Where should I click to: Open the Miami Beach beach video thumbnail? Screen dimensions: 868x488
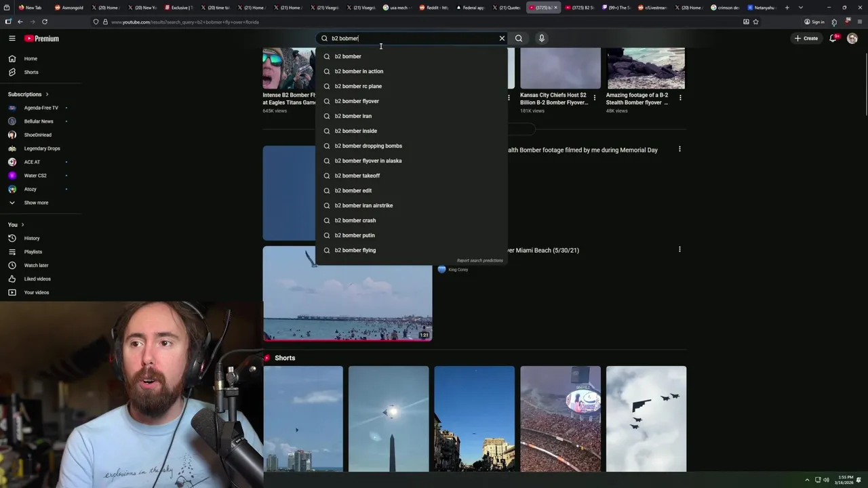coord(347,293)
